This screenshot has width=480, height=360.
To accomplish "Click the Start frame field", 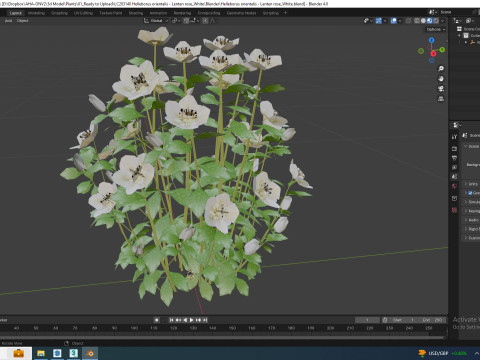I will pos(403,320).
